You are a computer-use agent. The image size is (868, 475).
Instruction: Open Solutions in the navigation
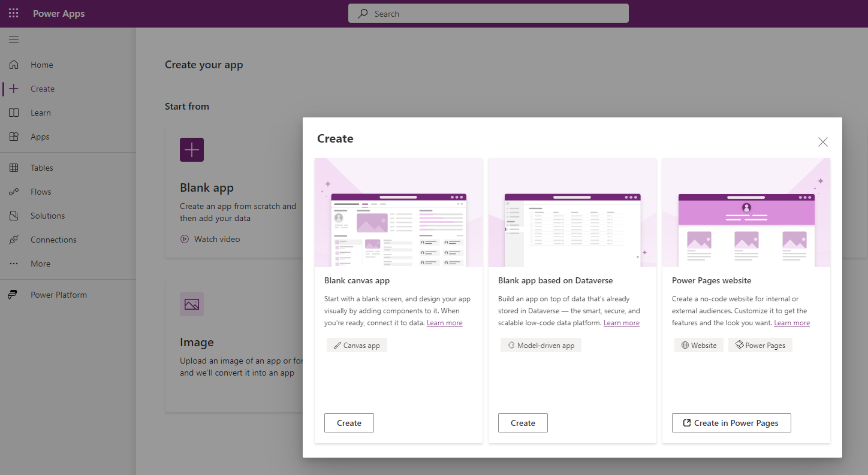coord(68,216)
